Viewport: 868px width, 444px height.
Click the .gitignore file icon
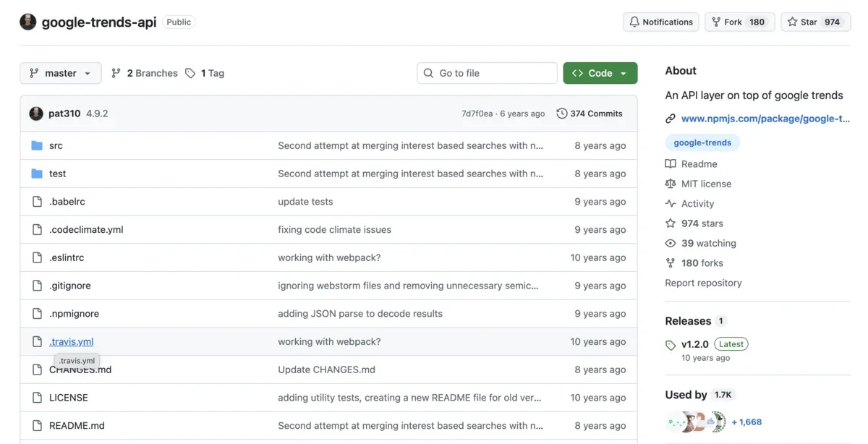coord(37,286)
